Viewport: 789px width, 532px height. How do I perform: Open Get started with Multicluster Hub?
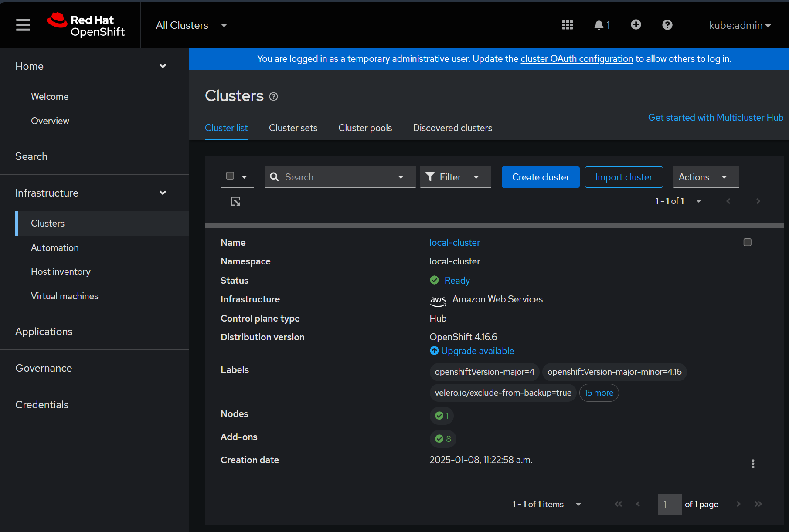coord(716,118)
